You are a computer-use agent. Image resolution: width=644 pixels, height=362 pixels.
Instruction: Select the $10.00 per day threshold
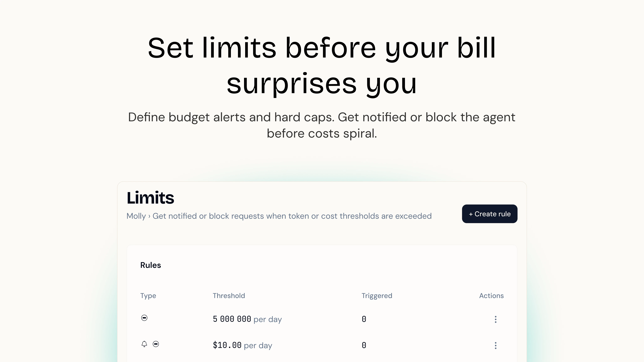242,346
